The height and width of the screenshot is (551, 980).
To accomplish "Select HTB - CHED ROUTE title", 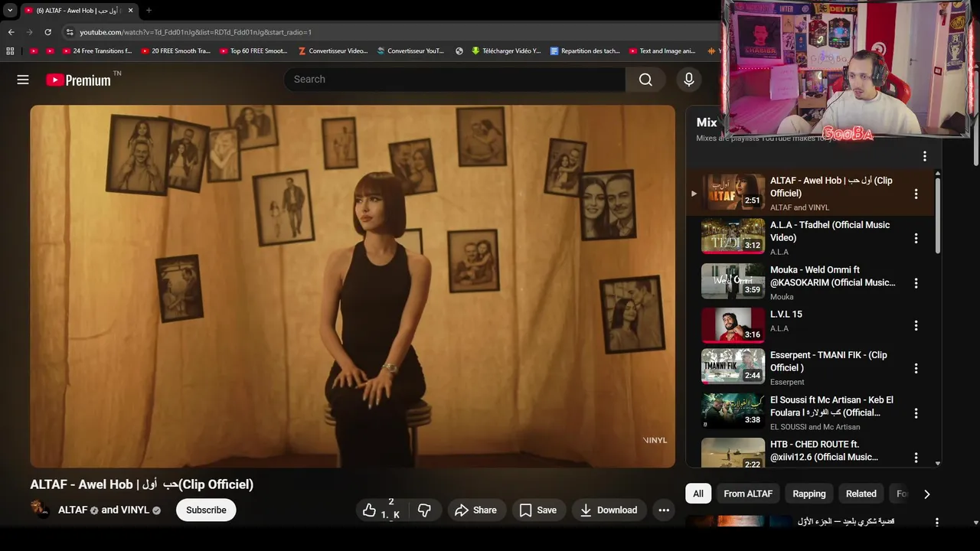I will (824, 451).
